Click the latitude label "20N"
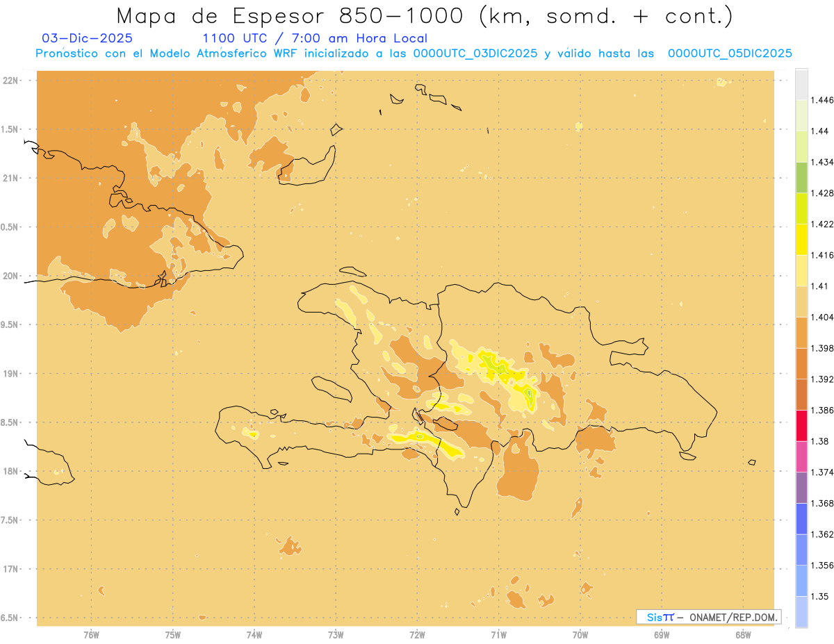 click(x=10, y=276)
